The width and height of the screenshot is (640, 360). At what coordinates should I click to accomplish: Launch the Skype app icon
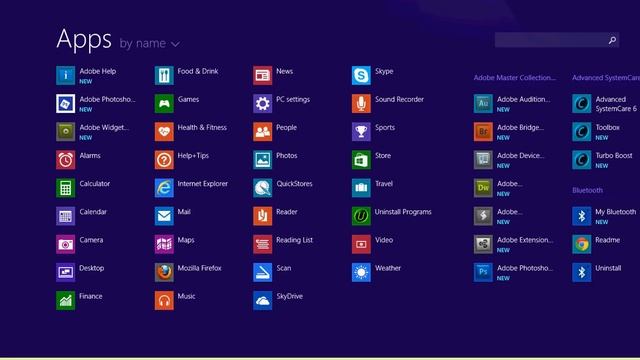click(x=361, y=75)
